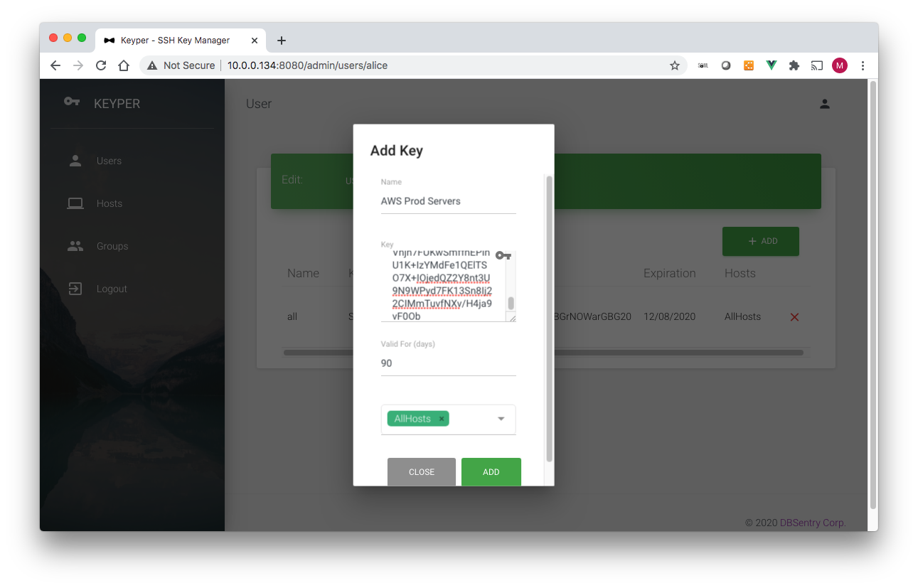Open the browser extensions puzzle icon
The height and width of the screenshot is (588, 918).
point(794,65)
